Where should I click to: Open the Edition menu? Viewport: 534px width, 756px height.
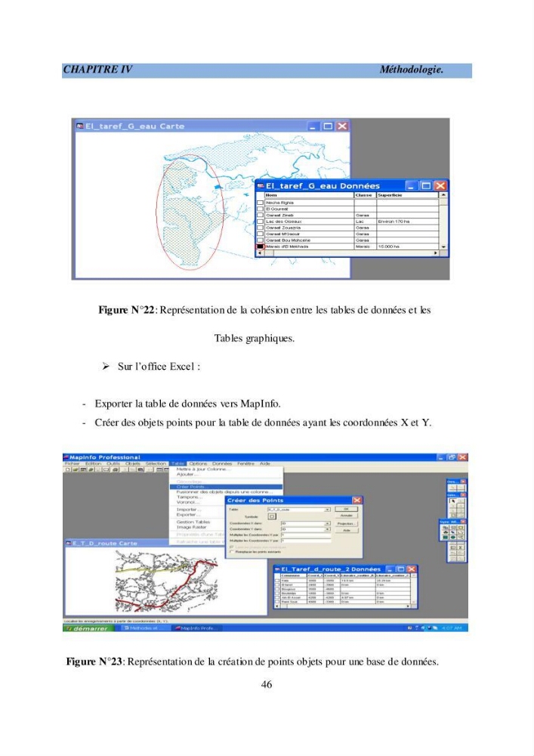(94, 463)
